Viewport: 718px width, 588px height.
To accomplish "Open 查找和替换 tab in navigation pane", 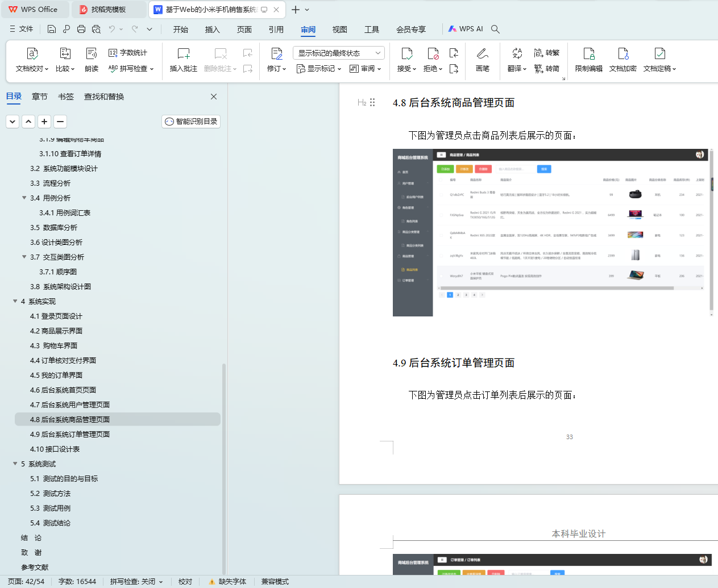I will pyautogui.click(x=104, y=97).
